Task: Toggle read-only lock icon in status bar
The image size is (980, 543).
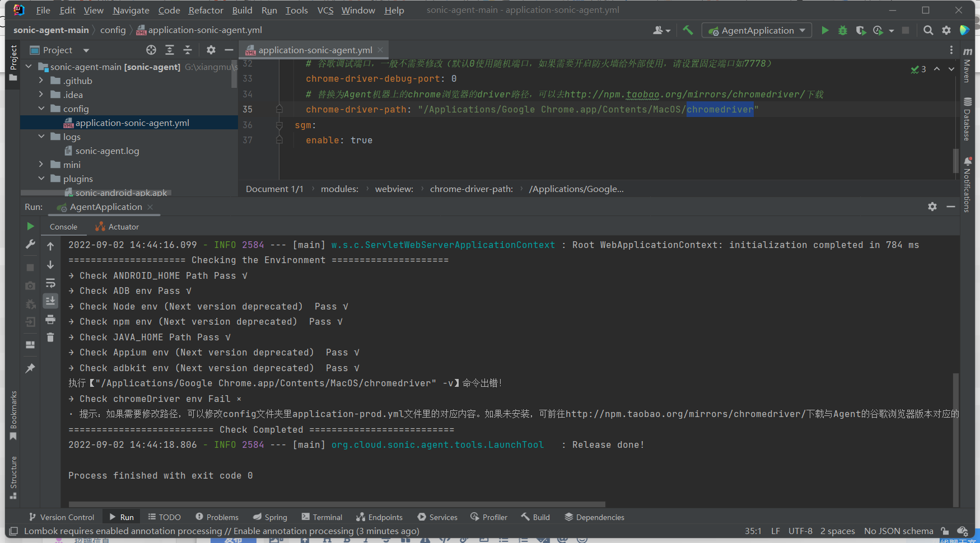Action: pos(945,531)
